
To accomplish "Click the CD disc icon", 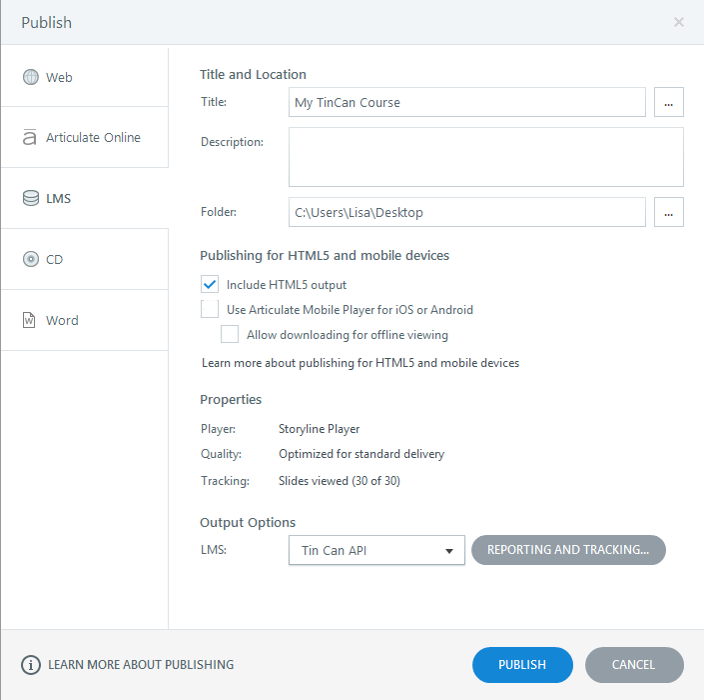I will coord(30,260).
